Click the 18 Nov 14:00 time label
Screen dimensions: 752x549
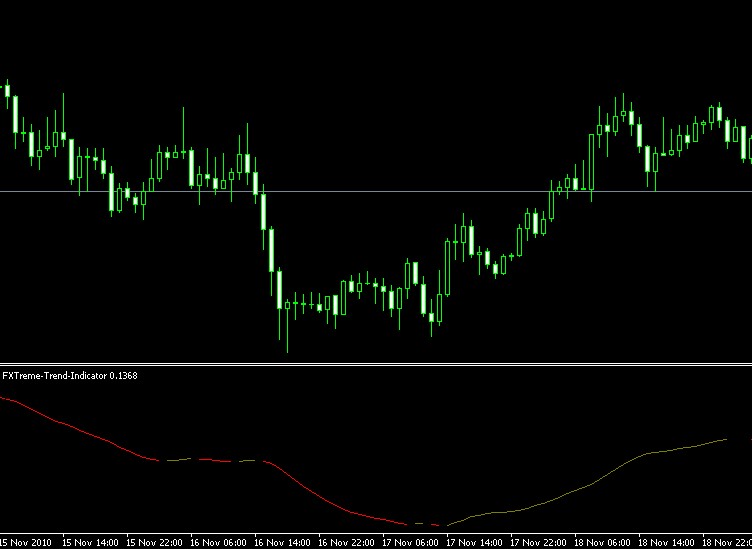click(x=667, y=543)
